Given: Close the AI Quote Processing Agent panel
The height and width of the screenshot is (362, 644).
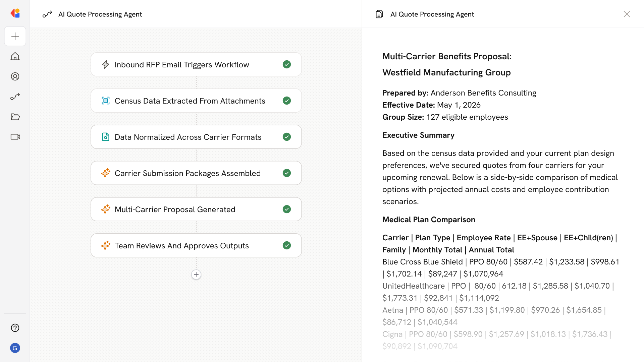Looking at the screenshot, I should 627,14.
